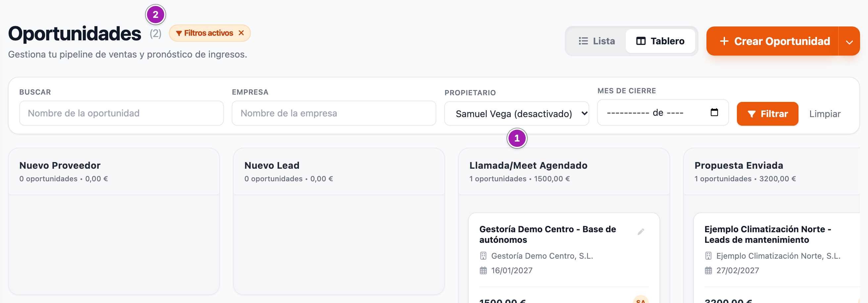
Task: Click the Crear Oportunidad button
Action: point(773,41)
